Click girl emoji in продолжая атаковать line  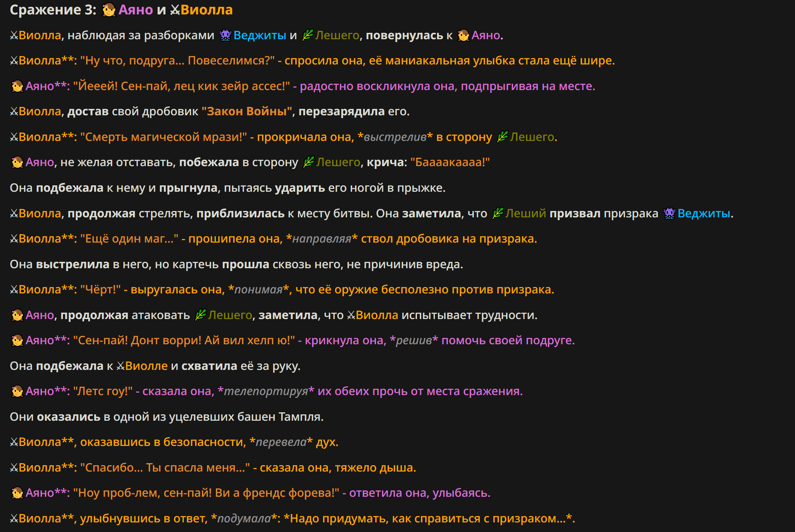coord(17,315)
